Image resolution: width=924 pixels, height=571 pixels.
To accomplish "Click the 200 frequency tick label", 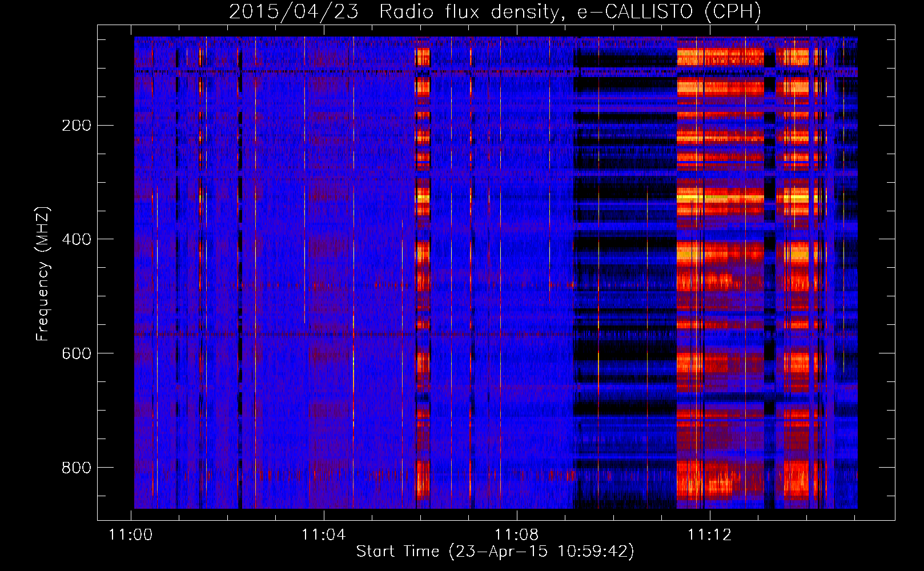I will pos(77,125).
